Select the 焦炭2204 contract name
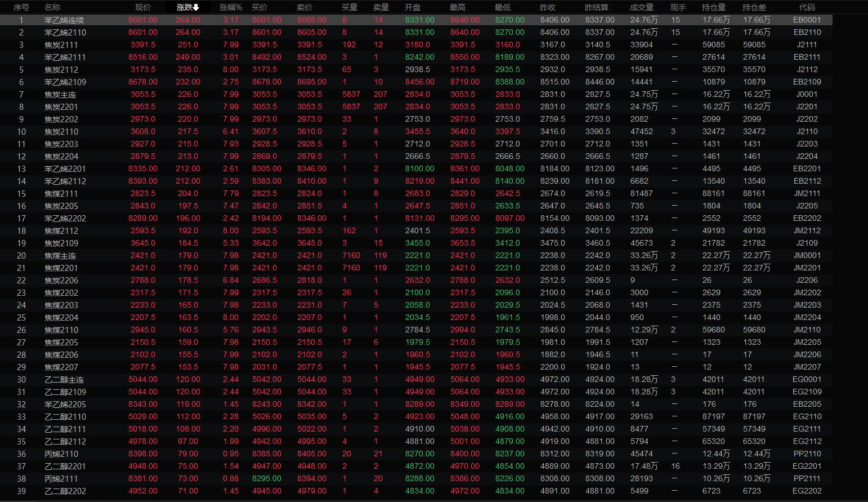868x502 pixels. 61,157
